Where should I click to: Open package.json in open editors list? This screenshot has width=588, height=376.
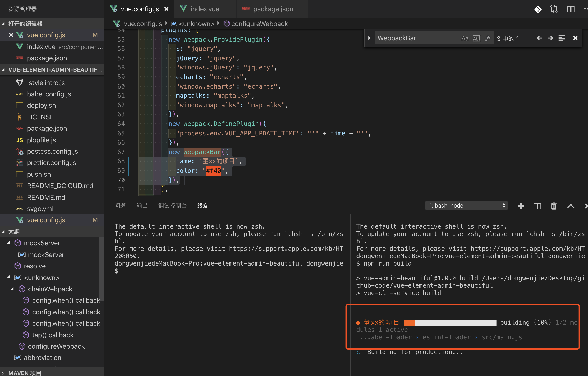tap(52, 58)
